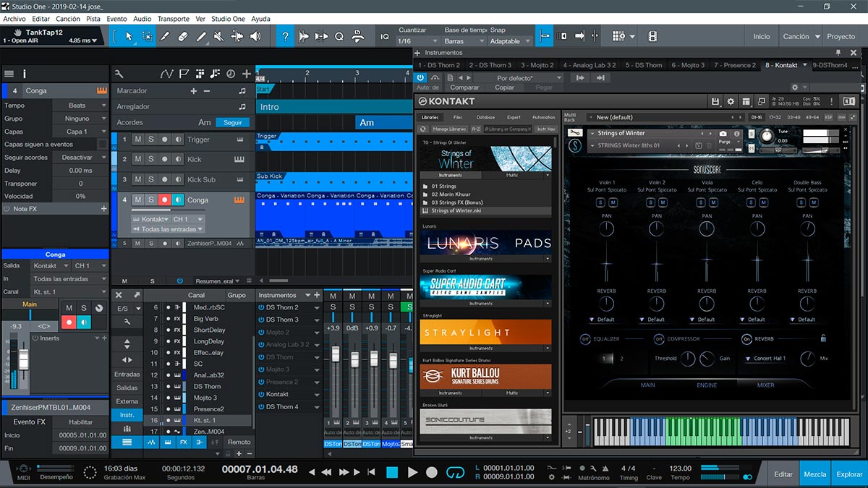Toggle the Kontakt EQUALIZER on switch

click(x=585, y=339)
